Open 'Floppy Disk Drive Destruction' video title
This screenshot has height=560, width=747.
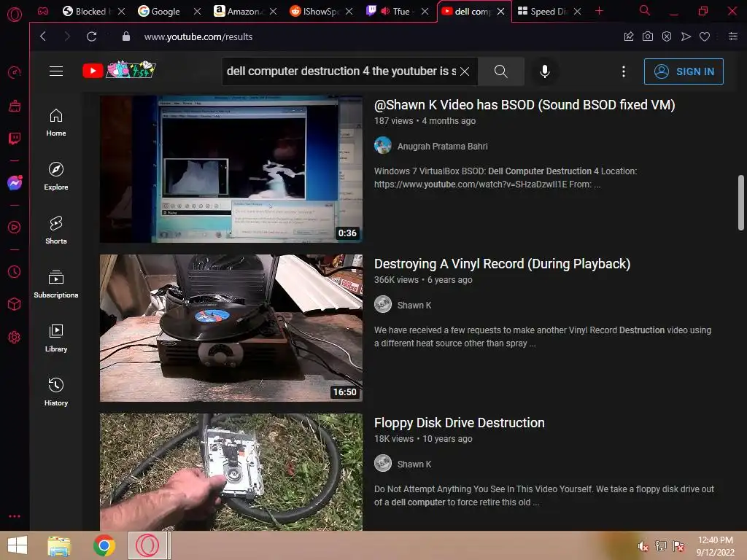pyautogui.click(x=460, y=423)
